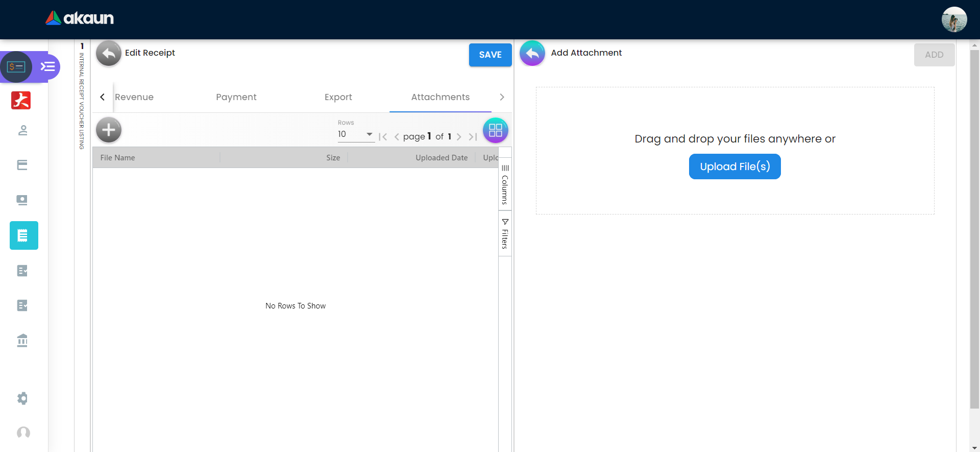Switch to the Payment tab
The image size is (980, 452).
click(236, 97)
